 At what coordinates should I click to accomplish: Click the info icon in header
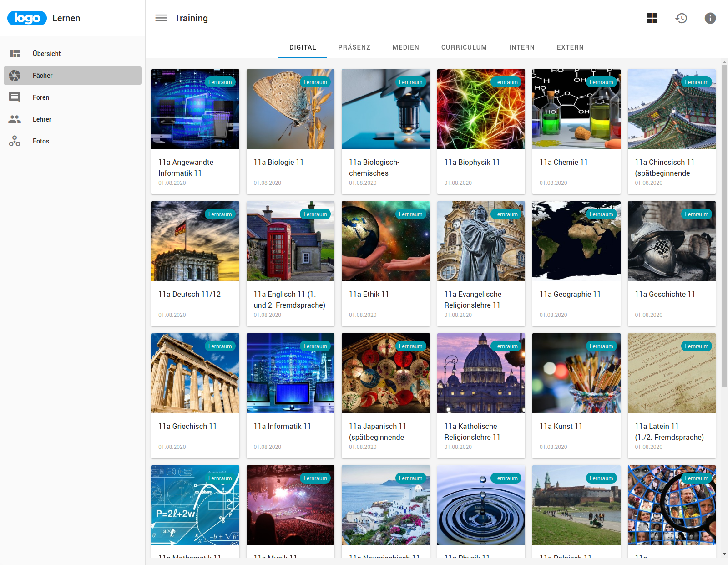point(710,18)
